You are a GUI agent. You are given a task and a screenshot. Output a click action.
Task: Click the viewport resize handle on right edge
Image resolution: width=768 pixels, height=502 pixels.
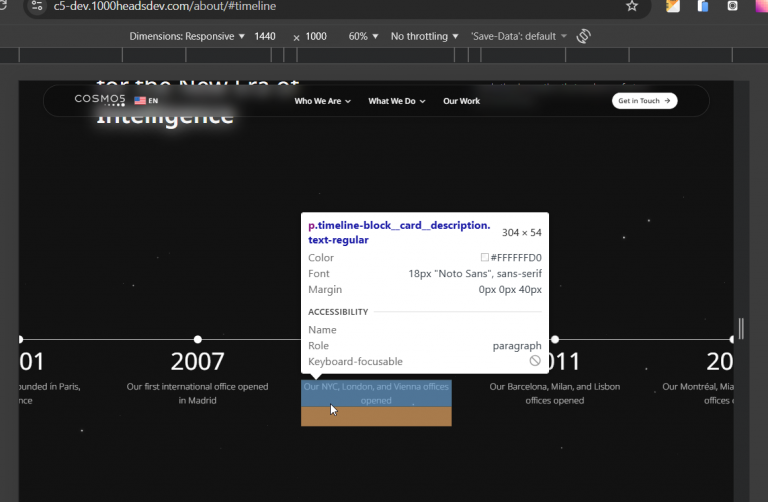click(x=741, y=328)
